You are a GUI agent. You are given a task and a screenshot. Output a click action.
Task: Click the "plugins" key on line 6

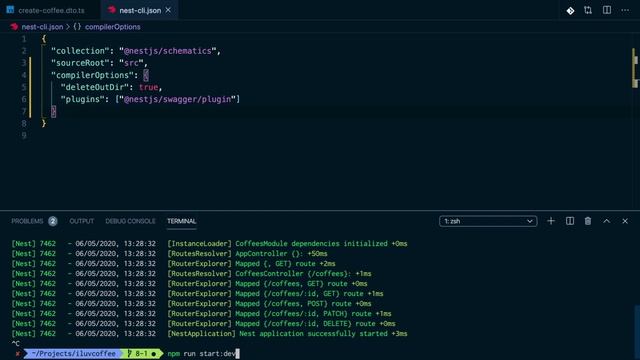click(x=83, y=99)
